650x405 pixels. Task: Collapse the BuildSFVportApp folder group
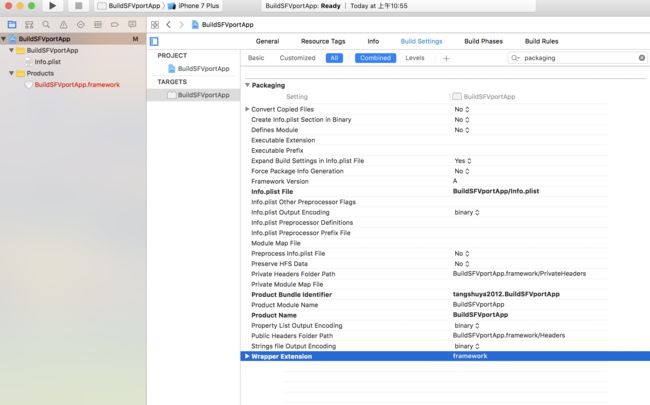[12, 50]
